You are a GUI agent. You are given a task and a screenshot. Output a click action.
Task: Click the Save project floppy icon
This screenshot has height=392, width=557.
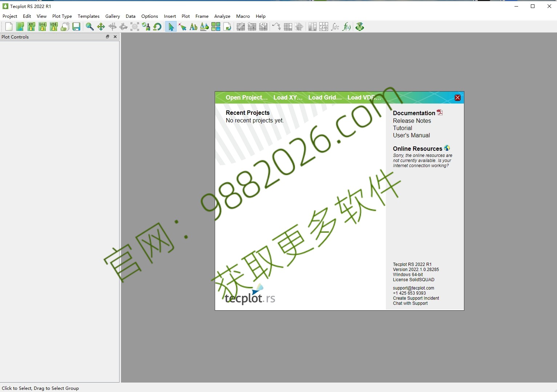76,27
